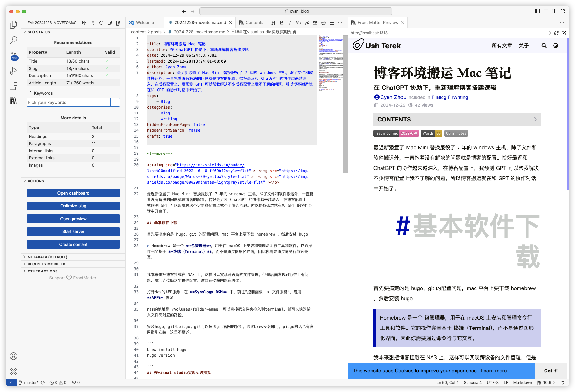Screen dimensions: 575x392
Task: Toggle bottom panel layout button in title bar
Action: pyautogui.click(x=546, y=11)
